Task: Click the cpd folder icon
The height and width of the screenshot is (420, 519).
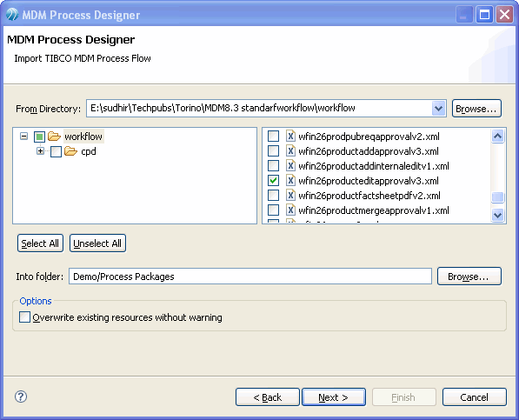Action: click(x=70, y=151)
